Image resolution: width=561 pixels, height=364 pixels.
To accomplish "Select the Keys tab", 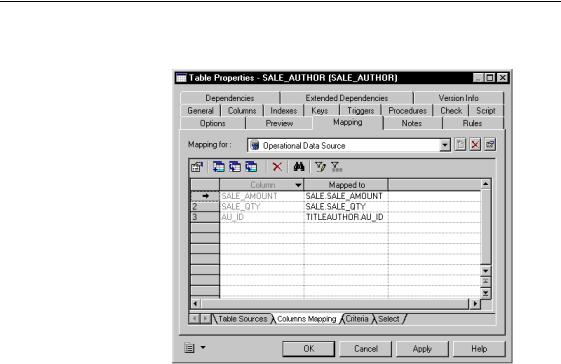I will click(x=319, y=111).
